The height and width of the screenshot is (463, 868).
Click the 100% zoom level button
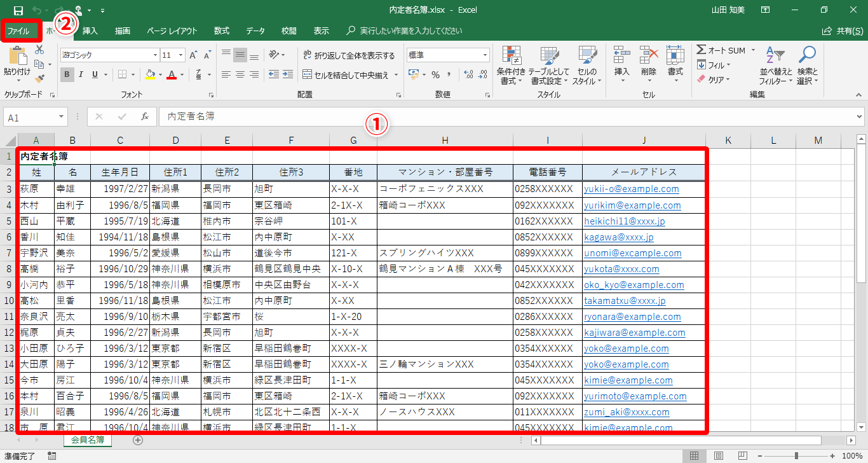pyautogui.click(x=851, y=456)
